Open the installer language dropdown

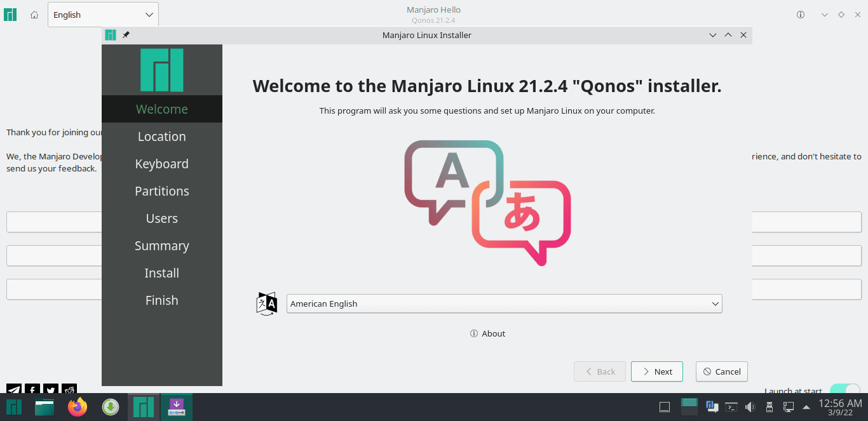pos(504,304)
